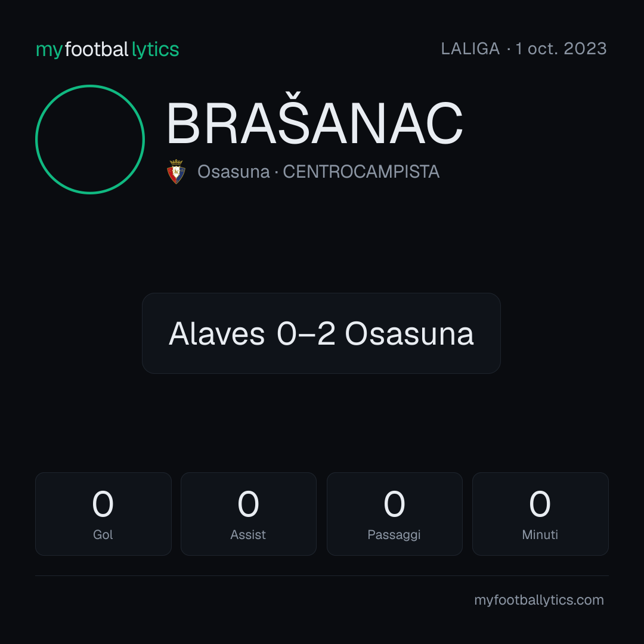Open the myfootballytics logo at top
The image size is (644, 644).
107,49
